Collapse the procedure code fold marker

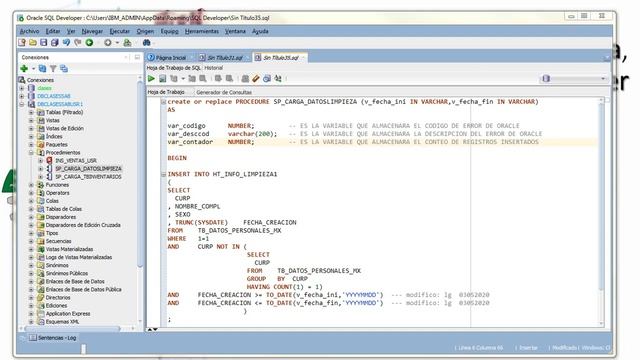(163, 102)
